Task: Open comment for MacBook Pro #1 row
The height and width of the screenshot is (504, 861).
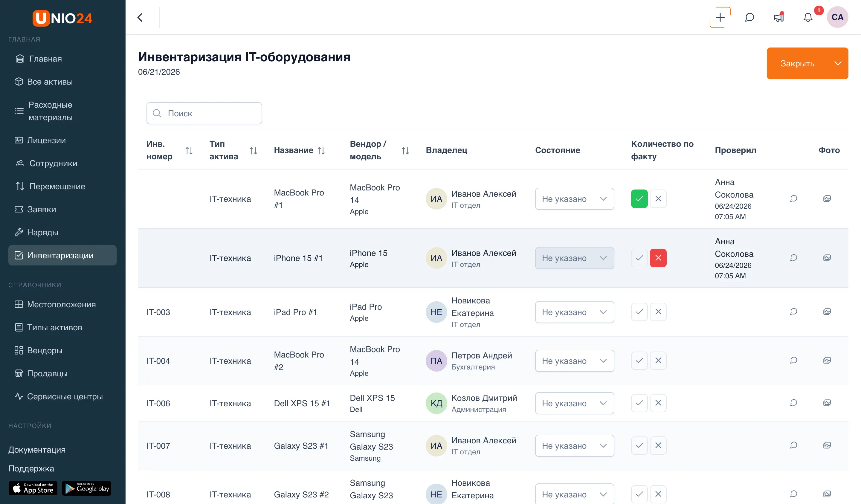Action: [x=793, y=198]
